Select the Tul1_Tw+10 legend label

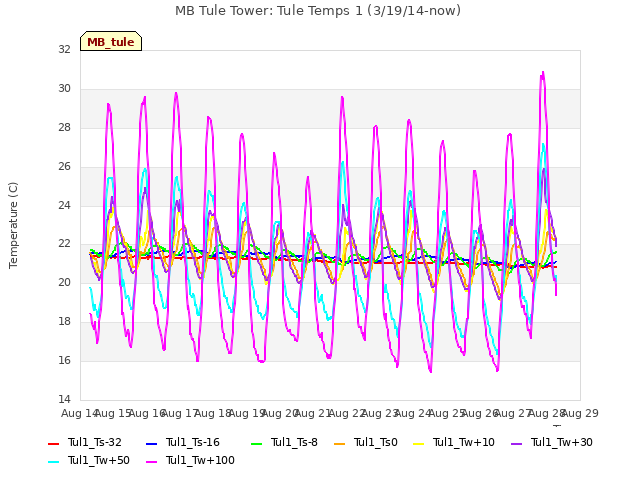(464, 442)
